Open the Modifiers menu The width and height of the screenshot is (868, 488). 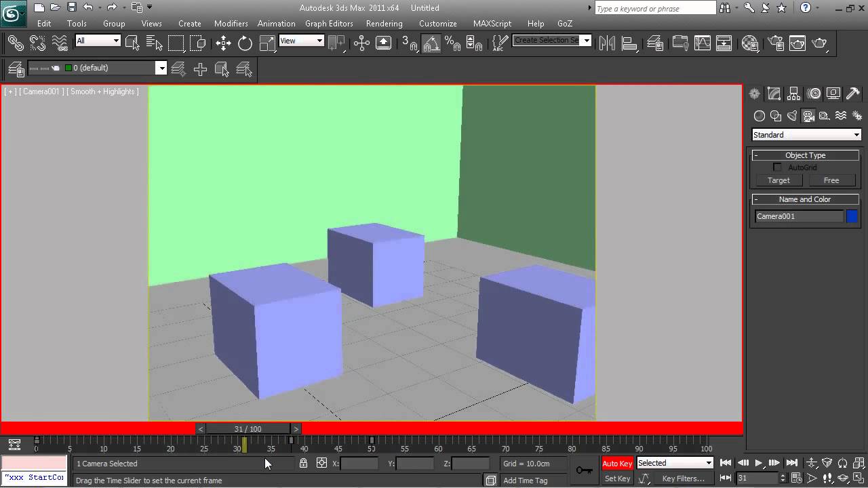(x=231, y=23)
